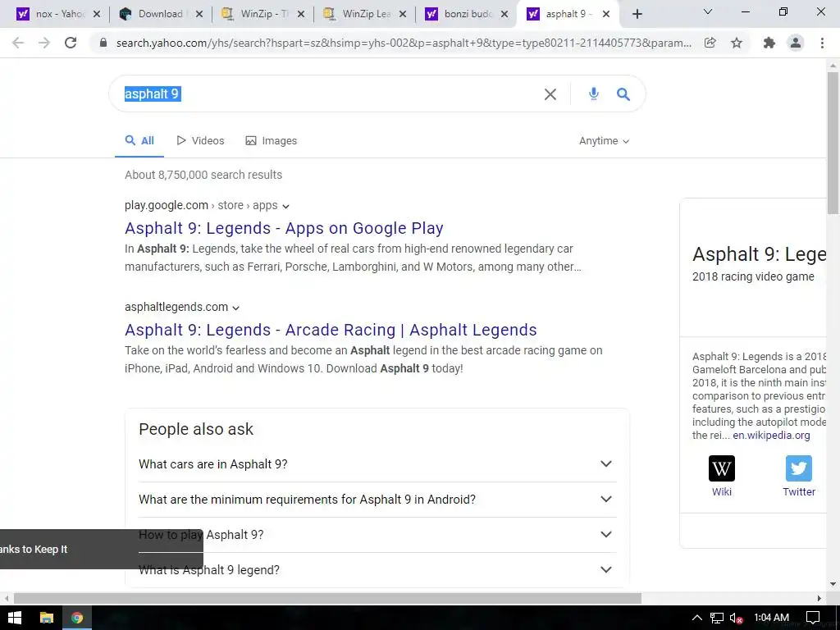The width and height of the screenshot is (840, 630).
Task: Close the 'nox - Yahoo' tab
Action: tap(97, 14)
